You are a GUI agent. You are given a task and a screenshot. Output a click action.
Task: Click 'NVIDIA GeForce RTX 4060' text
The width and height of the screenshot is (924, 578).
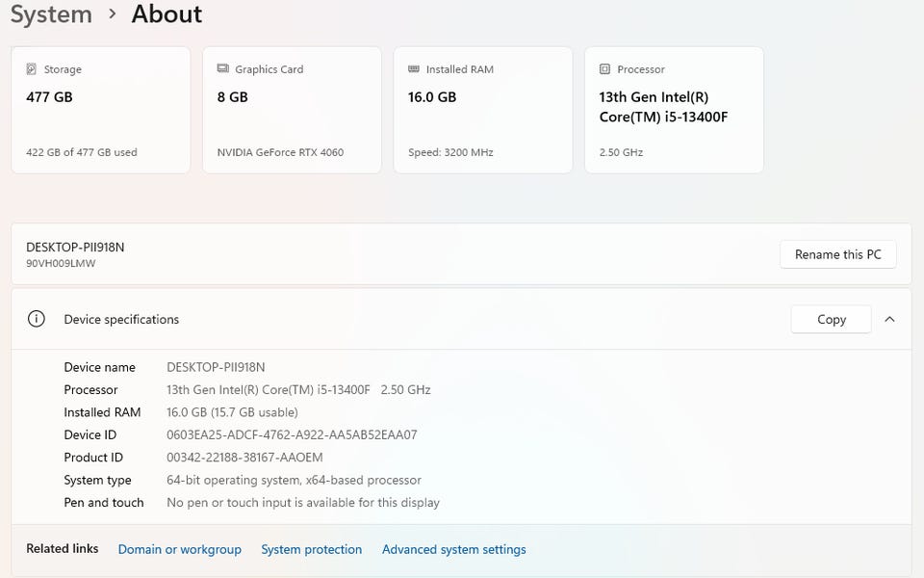[x=280, y=152]
